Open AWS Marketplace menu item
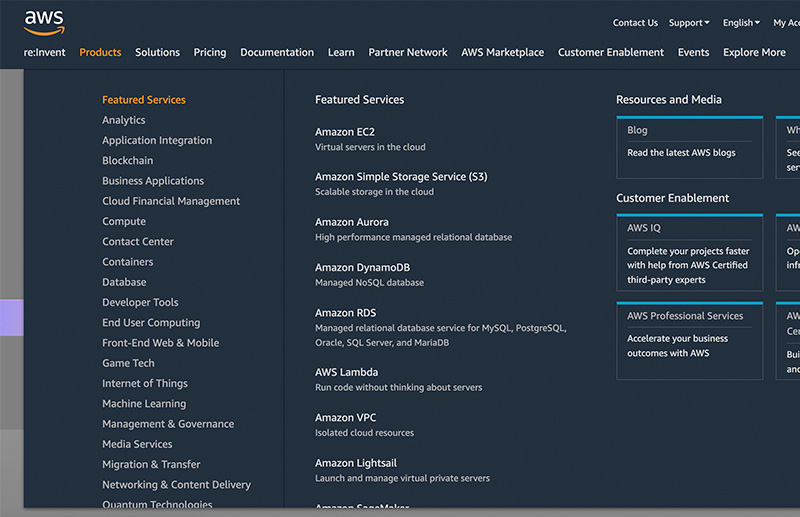 503,52
